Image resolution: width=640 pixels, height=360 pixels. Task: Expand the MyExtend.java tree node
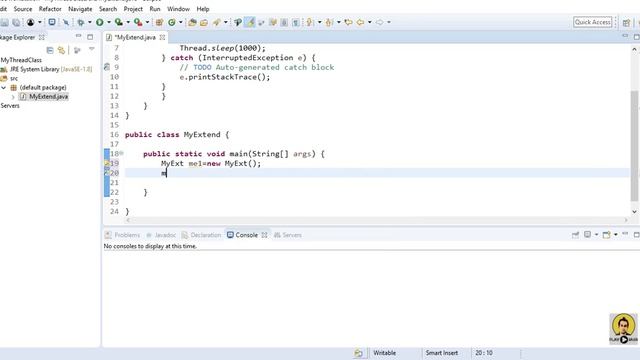13,97
